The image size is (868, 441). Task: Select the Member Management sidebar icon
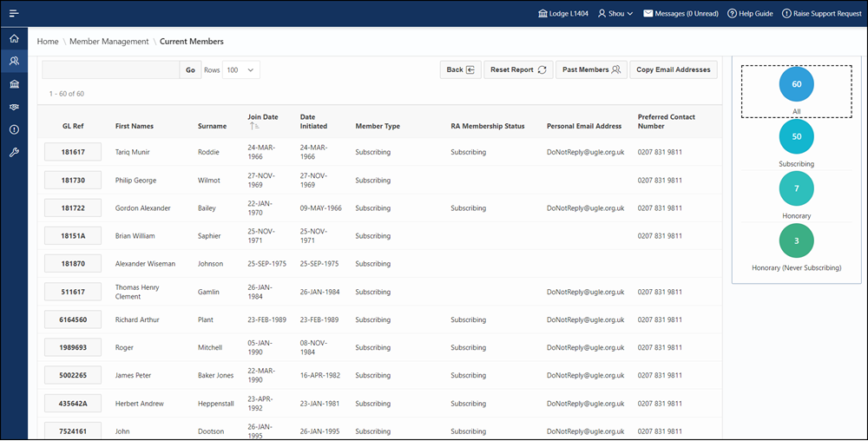14,62
